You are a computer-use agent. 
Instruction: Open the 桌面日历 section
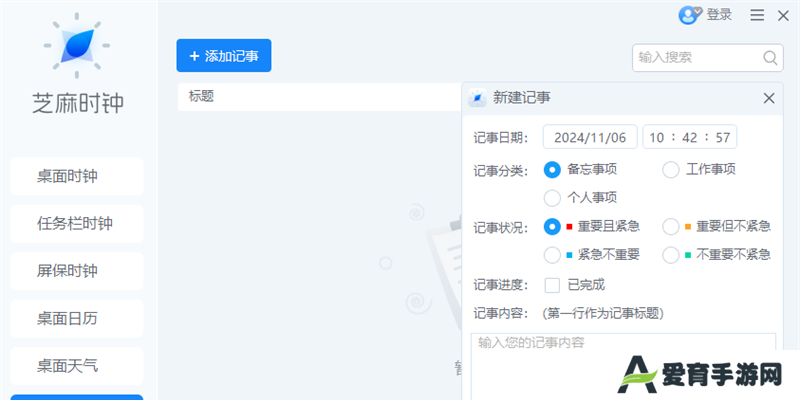[77, 318]
